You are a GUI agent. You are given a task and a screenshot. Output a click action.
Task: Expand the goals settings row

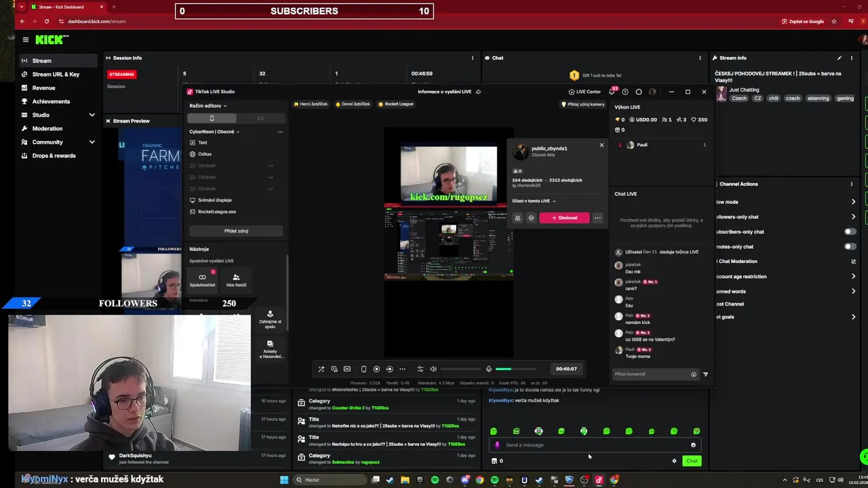click(x=853, y=317)
